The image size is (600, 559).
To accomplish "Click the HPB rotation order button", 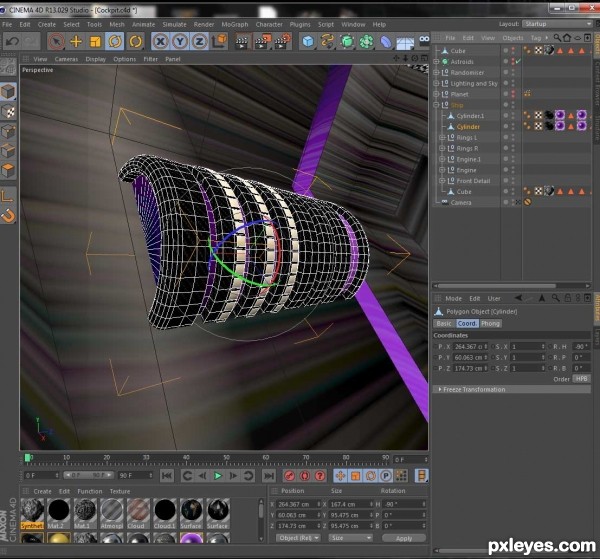I will point(581,379).
